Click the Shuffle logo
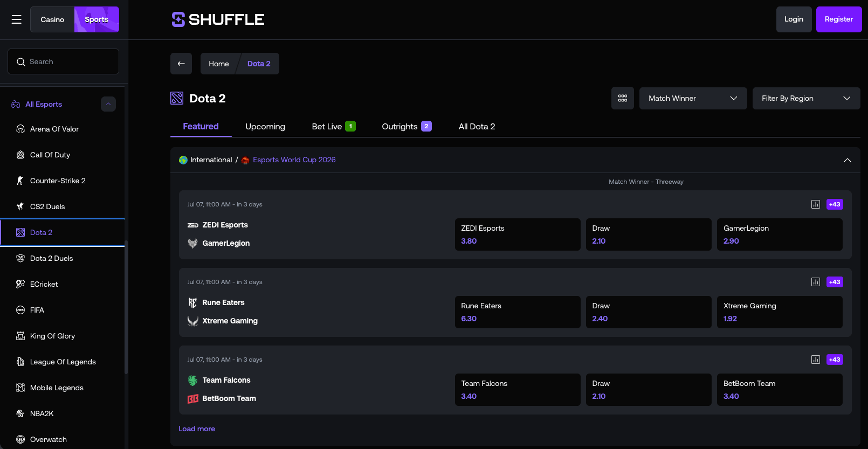The height and width of the screenshot is (449, 868). pos(218,19)
